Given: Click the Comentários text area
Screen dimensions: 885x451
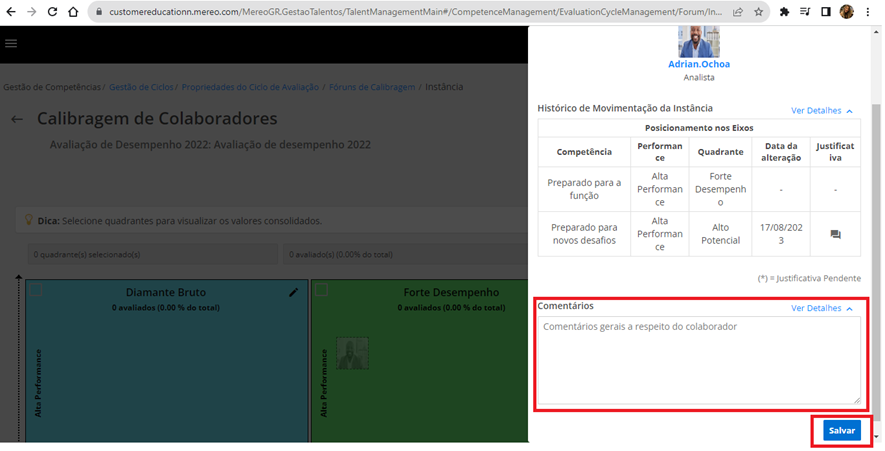Looking at the screenshot, I should click(x=698, y=360).
